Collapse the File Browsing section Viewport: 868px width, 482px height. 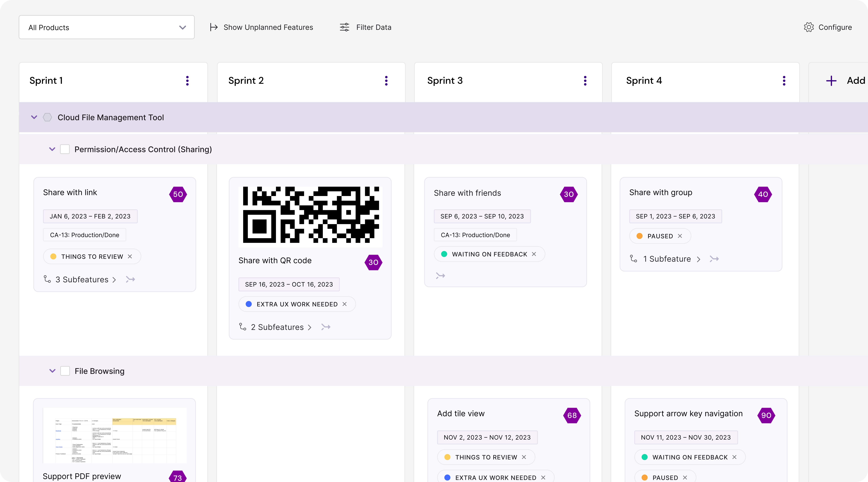tap(52, 371)
